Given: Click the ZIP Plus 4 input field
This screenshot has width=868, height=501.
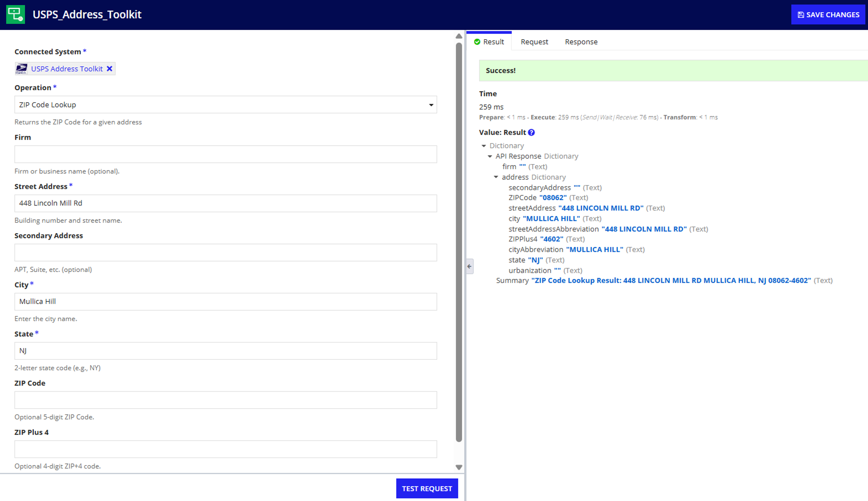Looking at the screenshot, I should click(226, 449).
